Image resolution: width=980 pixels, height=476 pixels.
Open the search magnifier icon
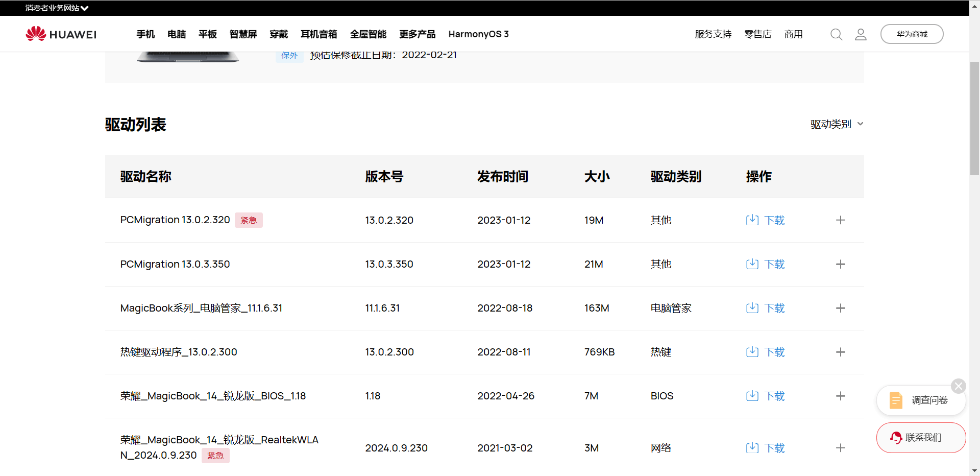[836, 34]
